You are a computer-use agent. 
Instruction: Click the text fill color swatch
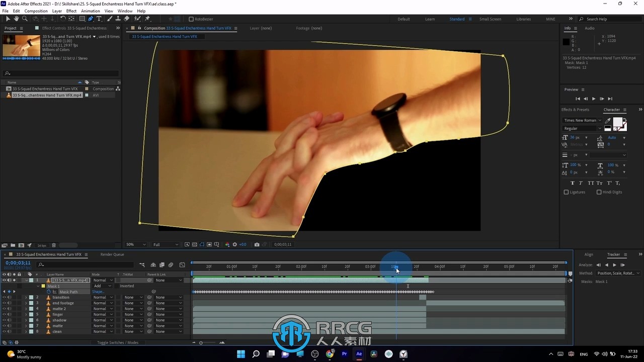[x=618, y=122]
